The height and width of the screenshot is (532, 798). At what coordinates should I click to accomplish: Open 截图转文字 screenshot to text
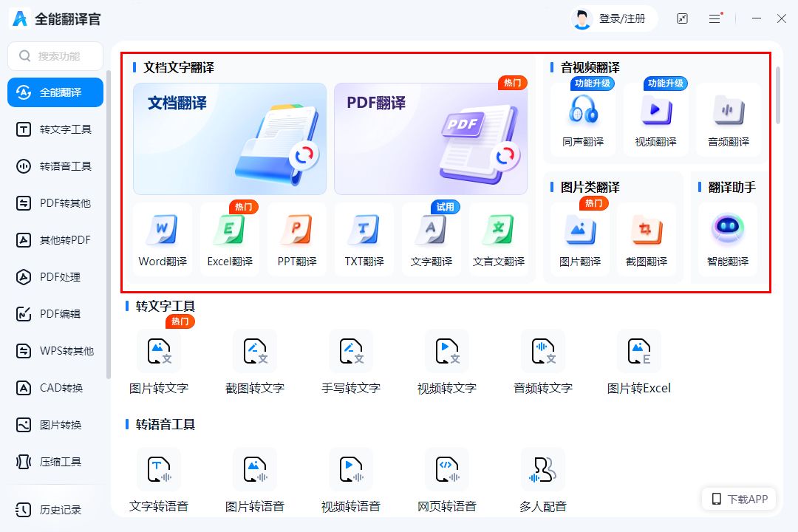[x=255, y=363]
